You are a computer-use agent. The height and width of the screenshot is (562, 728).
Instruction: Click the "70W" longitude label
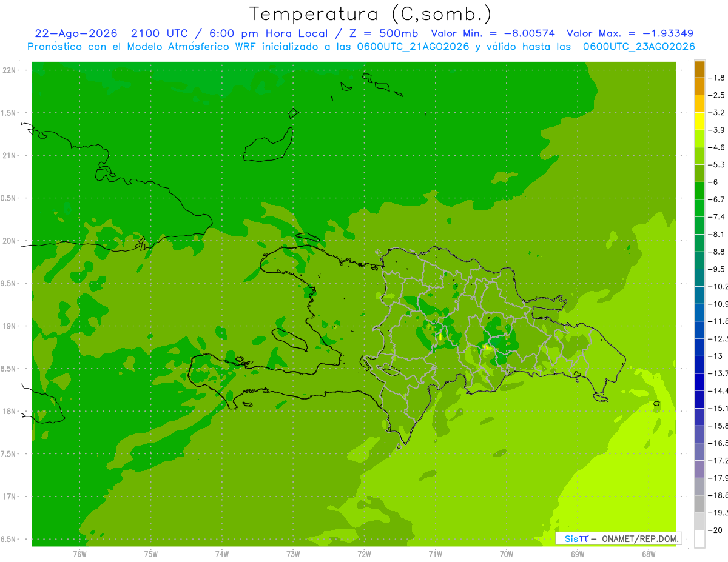click(x=507, y=554)
